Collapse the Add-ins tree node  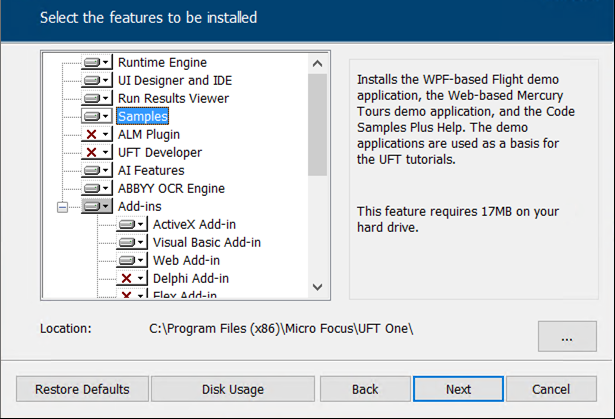click(63, 207)
